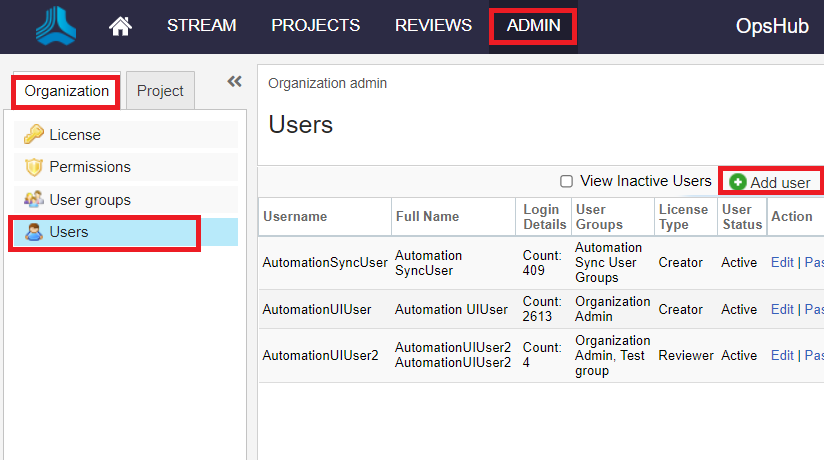The image size is (824, 460).
Task: Open the PROJECTS menu
Action: pos(315,26)
